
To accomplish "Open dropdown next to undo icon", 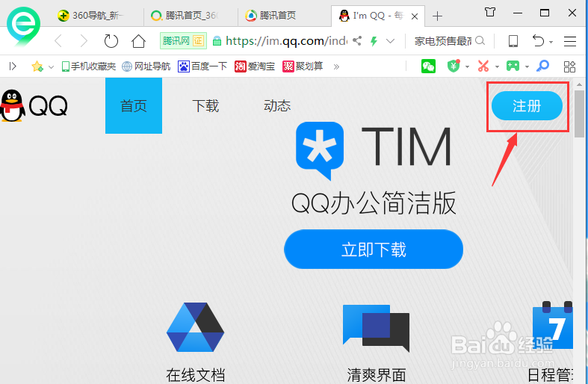I will (551, 42).
